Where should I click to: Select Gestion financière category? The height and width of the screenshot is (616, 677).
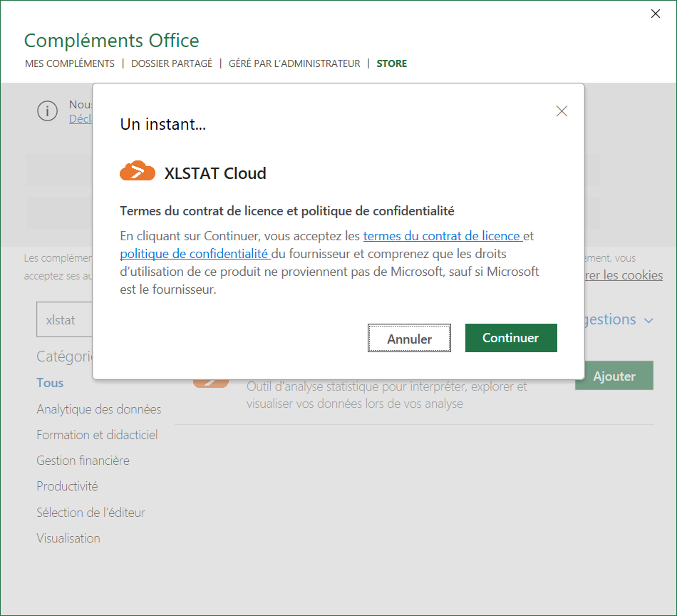coord(83,461)
